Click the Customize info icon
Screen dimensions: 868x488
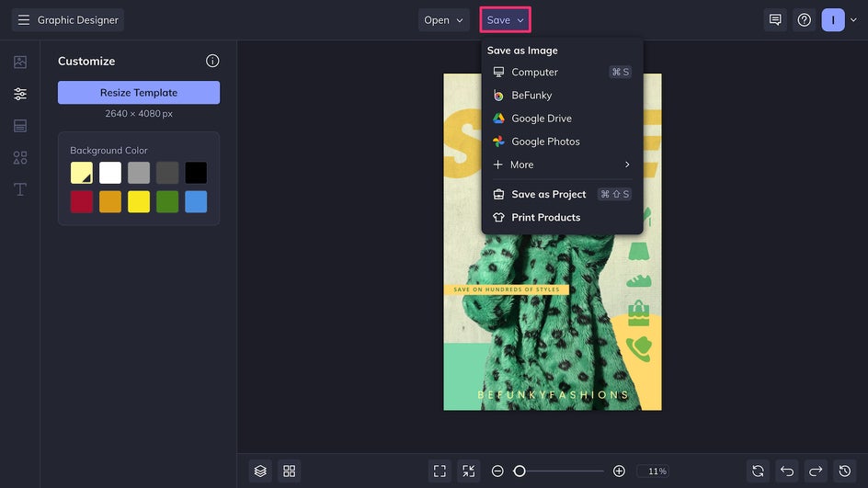tap(212, 61)
